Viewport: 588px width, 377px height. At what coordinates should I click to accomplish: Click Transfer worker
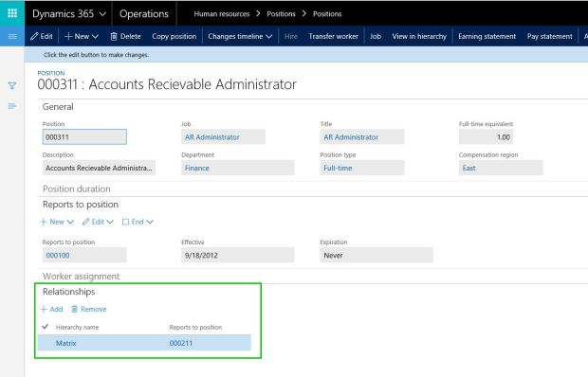pos(334,36)
